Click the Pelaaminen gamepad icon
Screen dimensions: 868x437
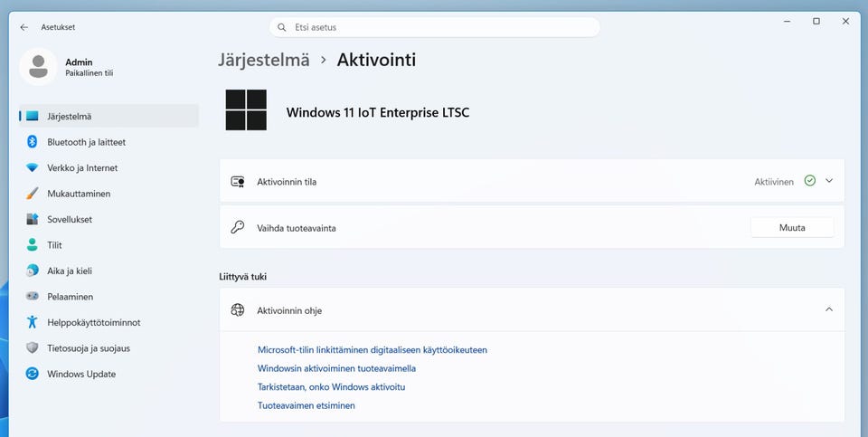coord(33,297)
